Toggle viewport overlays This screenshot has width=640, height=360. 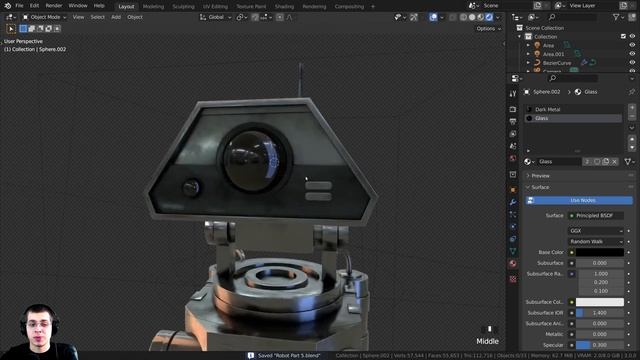coord(433,17)
